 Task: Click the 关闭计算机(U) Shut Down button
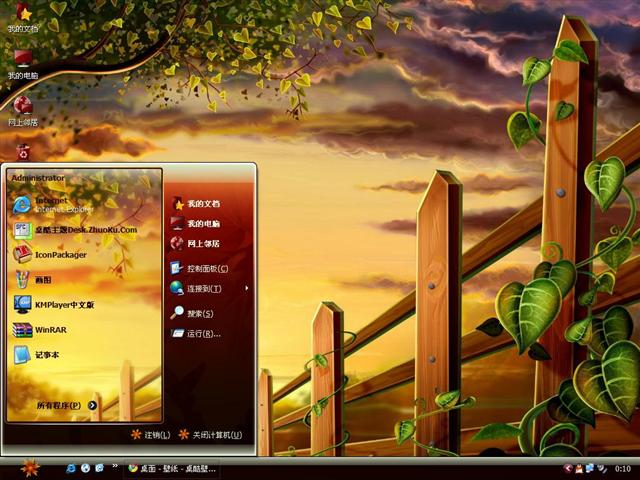point(211,435)
